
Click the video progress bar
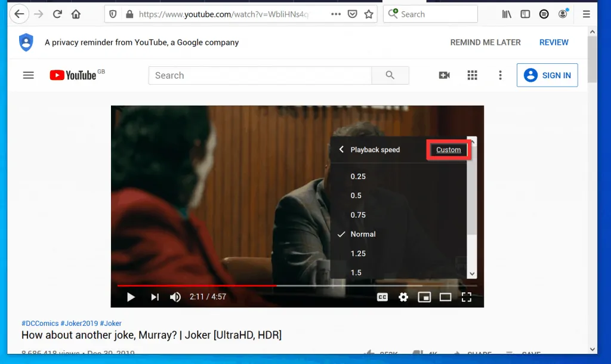pos(297,286)
